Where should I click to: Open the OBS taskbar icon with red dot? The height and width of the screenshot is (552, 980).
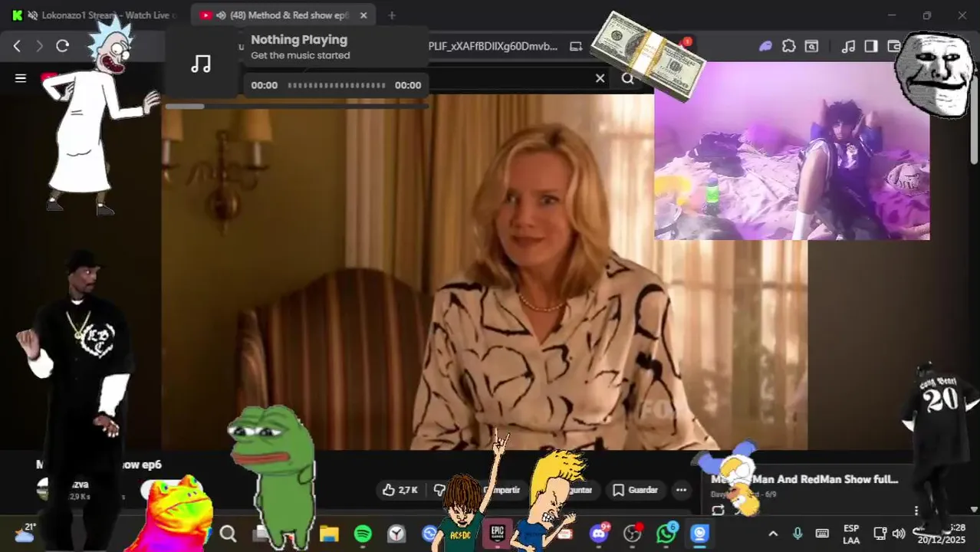click(633, 534)
